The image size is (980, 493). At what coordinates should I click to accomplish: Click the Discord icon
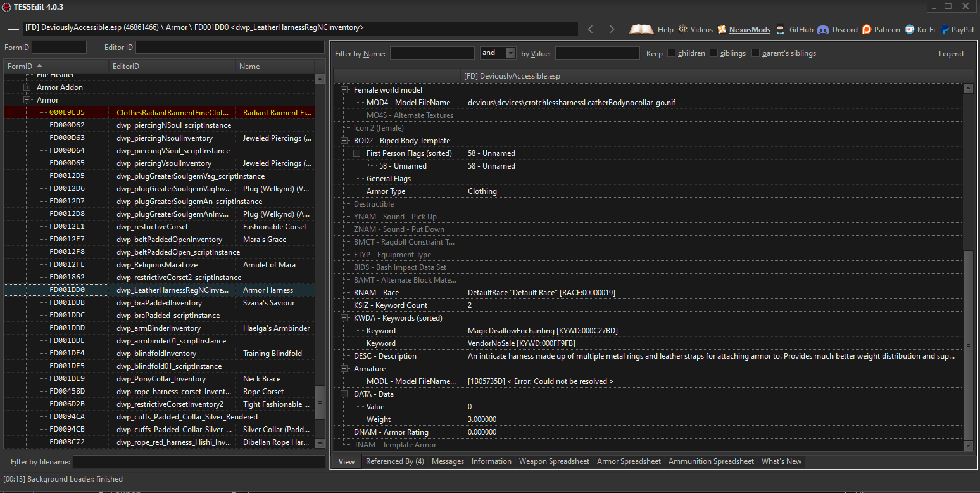[822, 29]
